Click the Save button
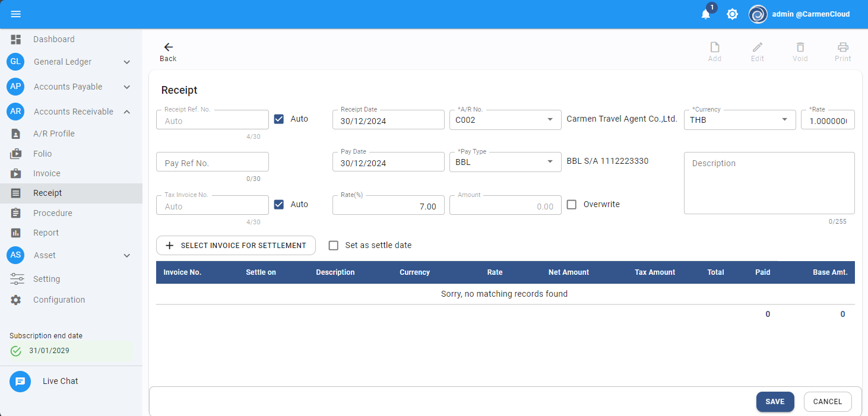868x416 pixels. tap(775, 402)
